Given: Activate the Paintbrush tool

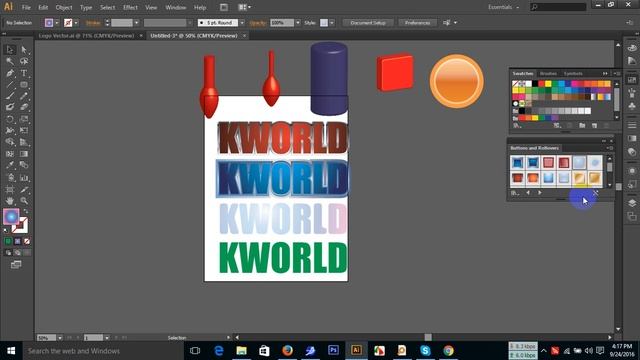Looking at the screenshot, I should pos(10,96).
